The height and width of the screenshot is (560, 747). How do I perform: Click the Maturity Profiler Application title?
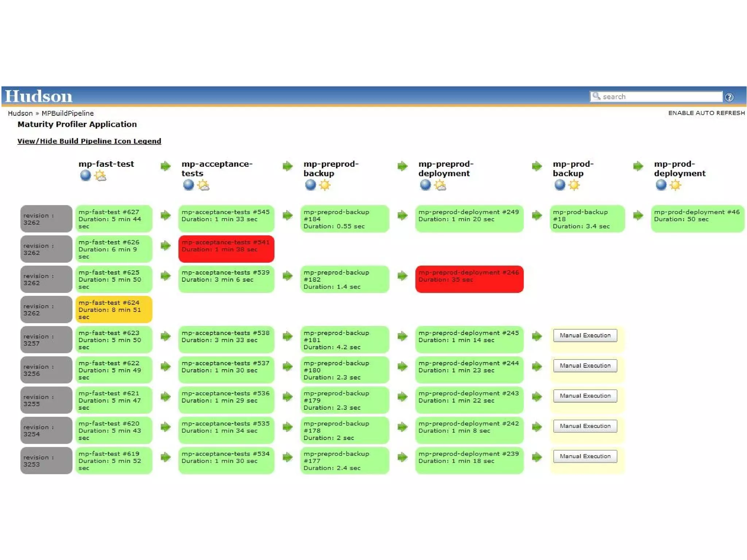point(77,124)
